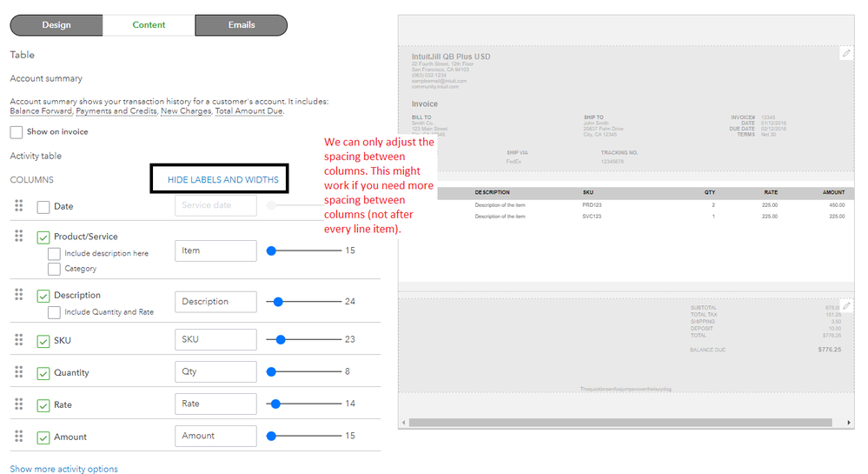Click pencil edit icon on invoice header
This screenshot has height=474, width=868.
[846, 53]
